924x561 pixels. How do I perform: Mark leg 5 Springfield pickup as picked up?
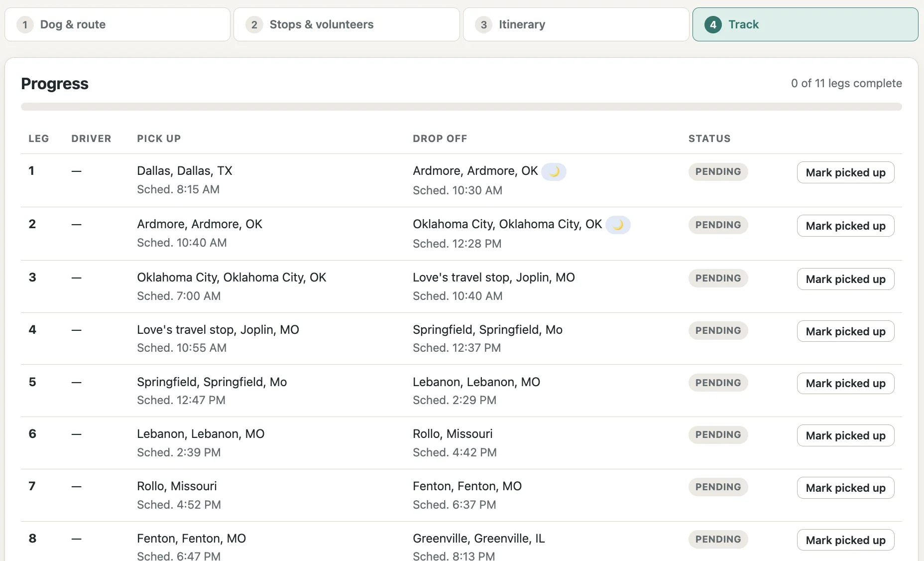coord(845,383)
